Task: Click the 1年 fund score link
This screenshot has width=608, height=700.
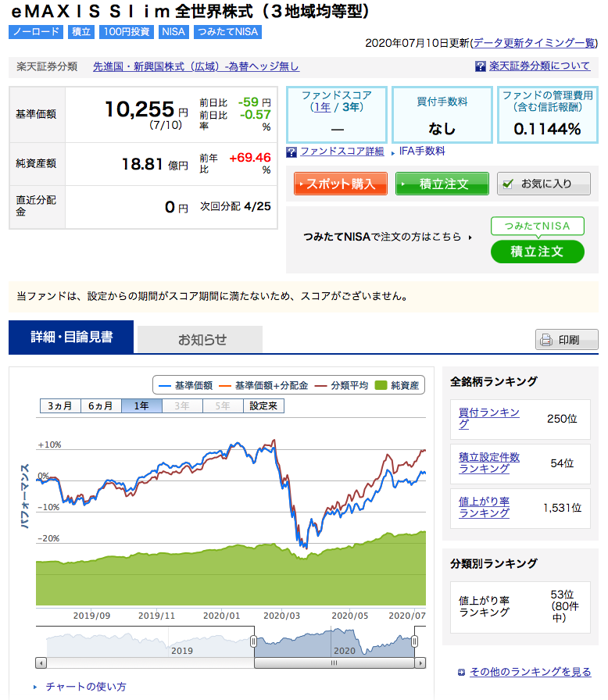Action: click(x=322, y=107)
